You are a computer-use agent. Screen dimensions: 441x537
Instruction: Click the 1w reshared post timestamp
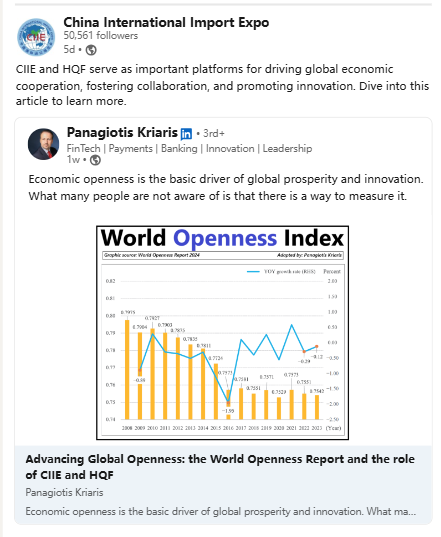pyautogui.click(x=73, y=160)
